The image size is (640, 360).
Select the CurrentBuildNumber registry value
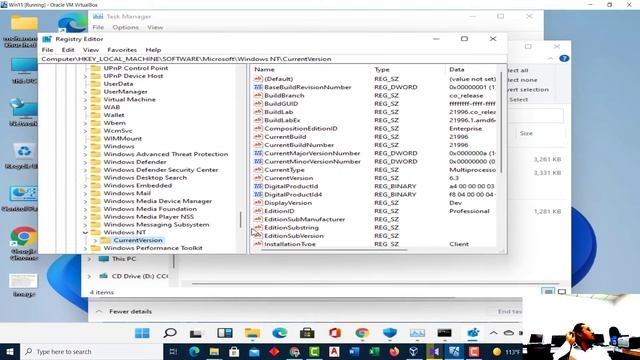coord(299,145)
